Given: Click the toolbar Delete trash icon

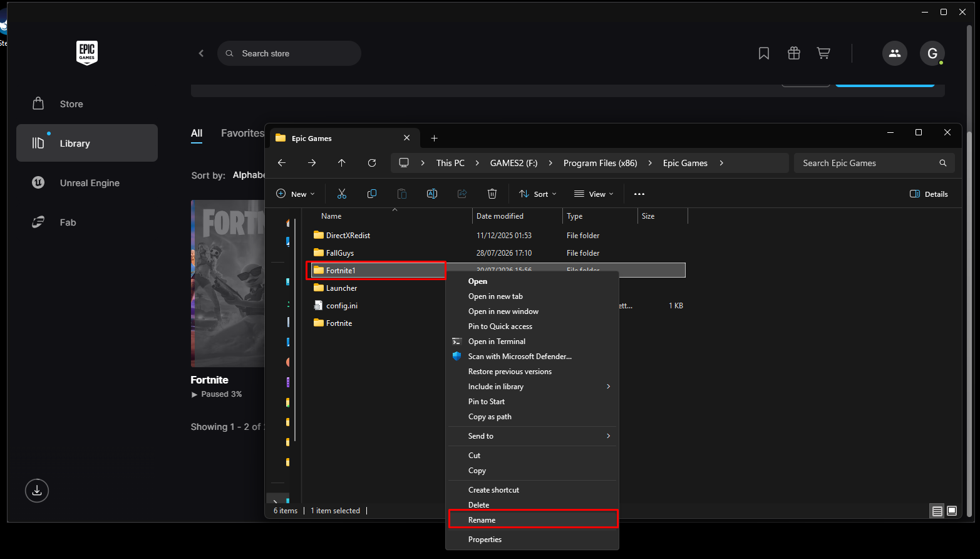Looking at the screenshot, I should pos(492,194).
